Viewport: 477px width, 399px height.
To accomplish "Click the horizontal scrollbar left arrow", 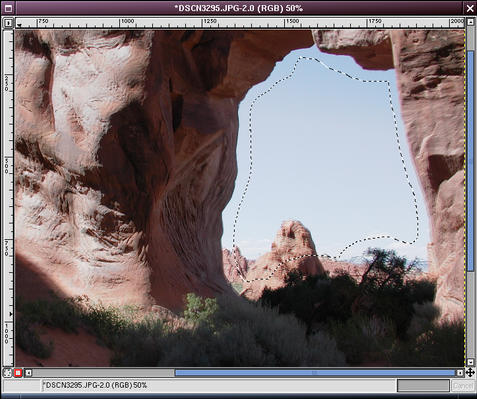I will [x=28, y=373].
